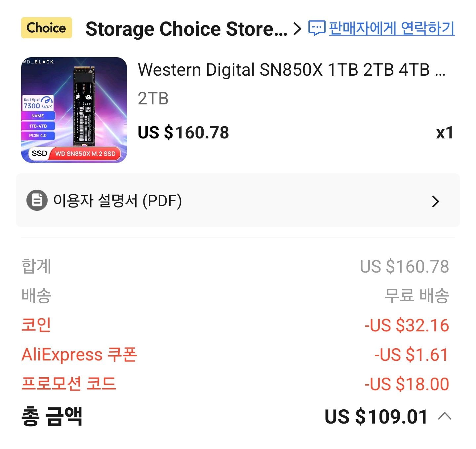
Task: Click the 2TB variant label
Action: [x=152, y=98]
